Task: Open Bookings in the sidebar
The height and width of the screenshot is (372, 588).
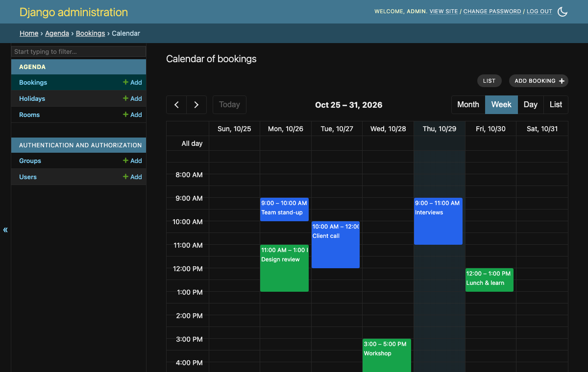Action: (33, 83)
